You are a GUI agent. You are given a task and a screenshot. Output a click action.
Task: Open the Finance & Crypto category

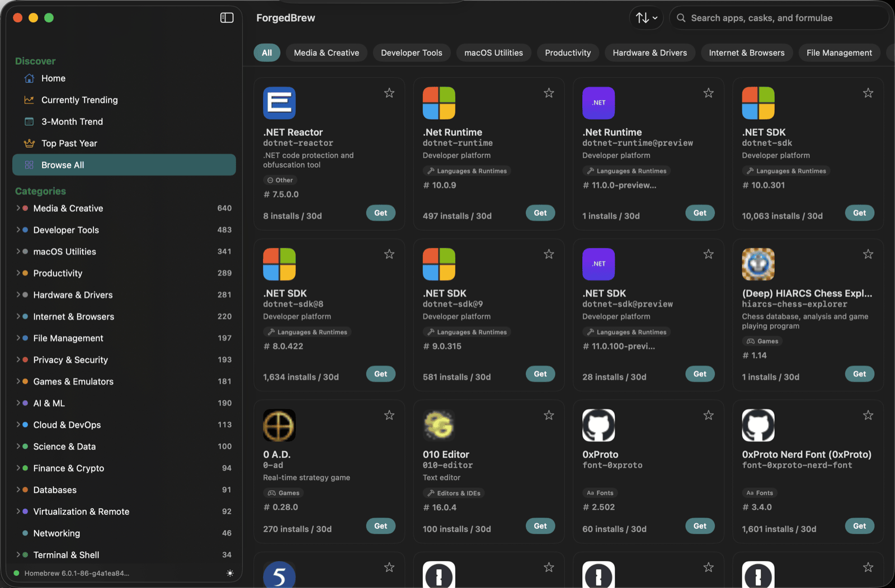point(124,468)
